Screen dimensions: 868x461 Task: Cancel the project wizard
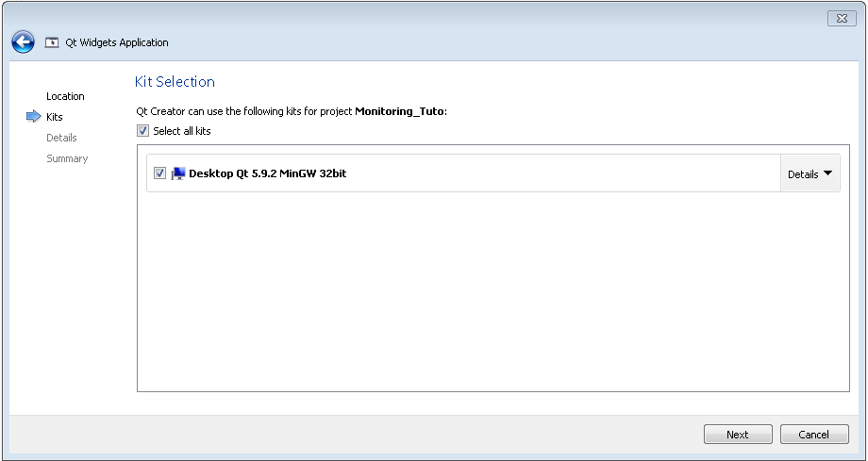click(x=814, y=435)
